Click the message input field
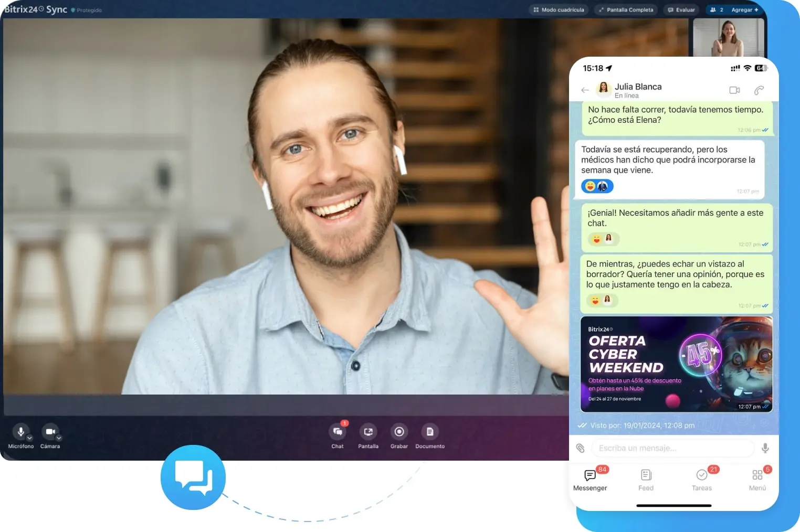Image resolution: width=800 pixels, height=532 pixels. (x=672, y=448)
